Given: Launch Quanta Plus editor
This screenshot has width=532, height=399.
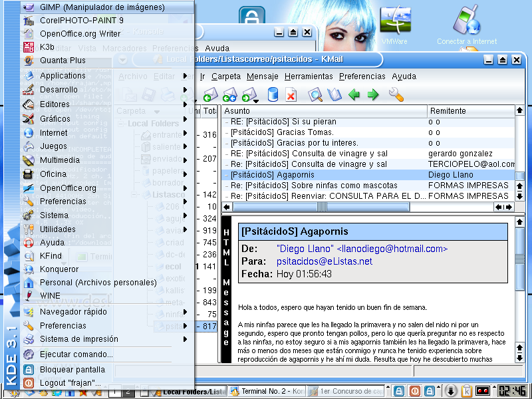Looking at the screenshot, I should point(107,61).
